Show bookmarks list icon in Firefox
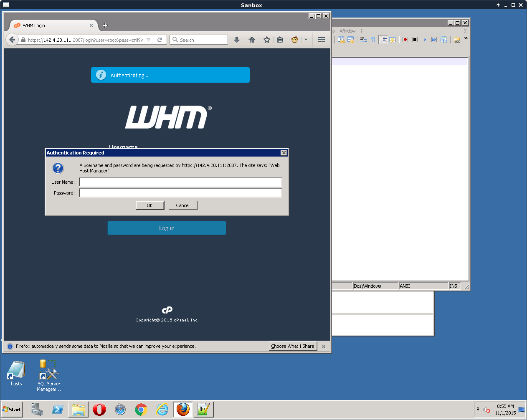 (x=280, y=40)
